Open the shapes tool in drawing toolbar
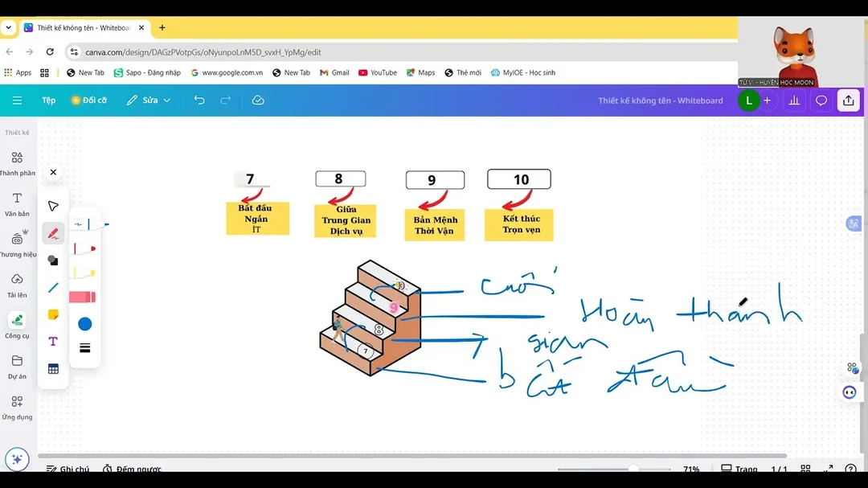Viewport: 868px width, 488px height. click(53, 260)
